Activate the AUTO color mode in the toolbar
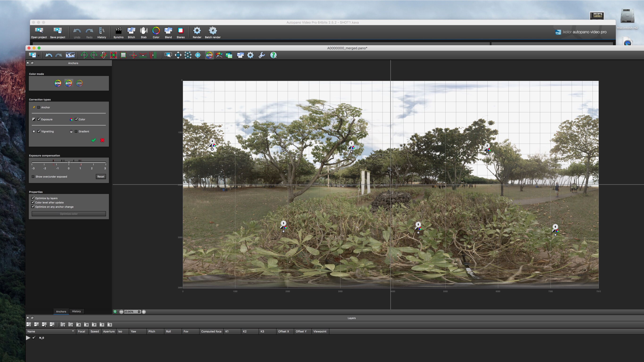 pos(209,55)
